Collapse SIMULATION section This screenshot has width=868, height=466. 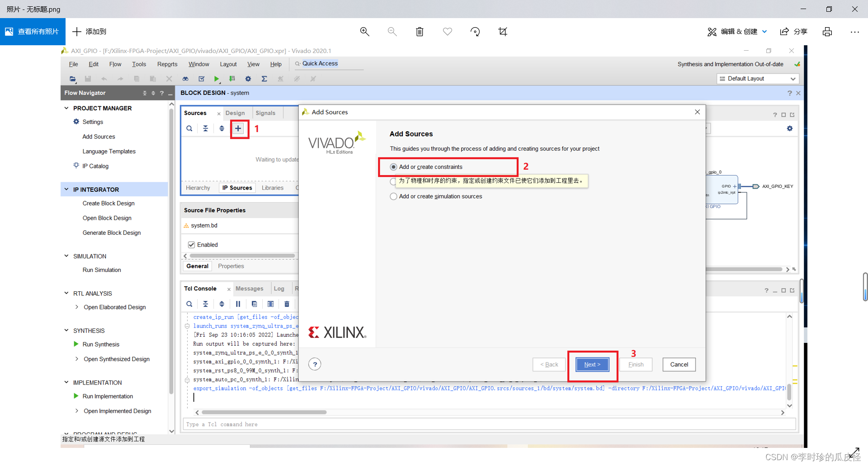(x=66, y=256)
